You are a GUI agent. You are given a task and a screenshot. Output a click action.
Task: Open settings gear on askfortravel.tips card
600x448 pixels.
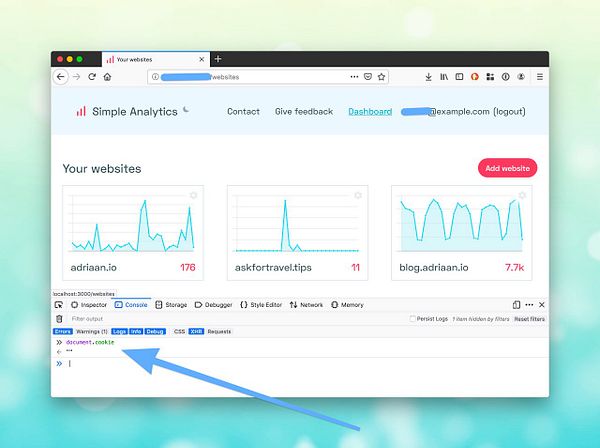358,195
